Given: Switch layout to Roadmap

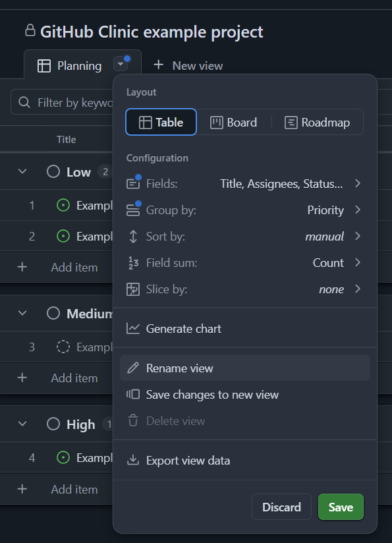Looking at the screenshot, I should (317, 122).
